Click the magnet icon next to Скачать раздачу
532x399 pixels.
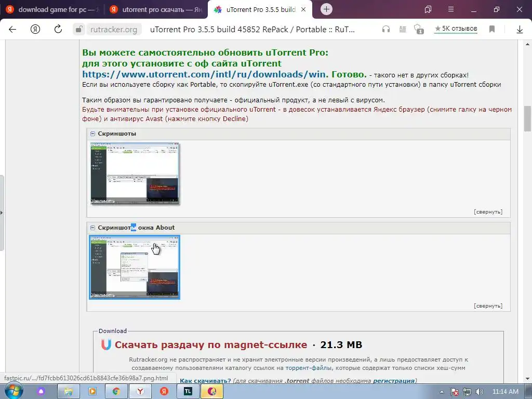[106, 344]
